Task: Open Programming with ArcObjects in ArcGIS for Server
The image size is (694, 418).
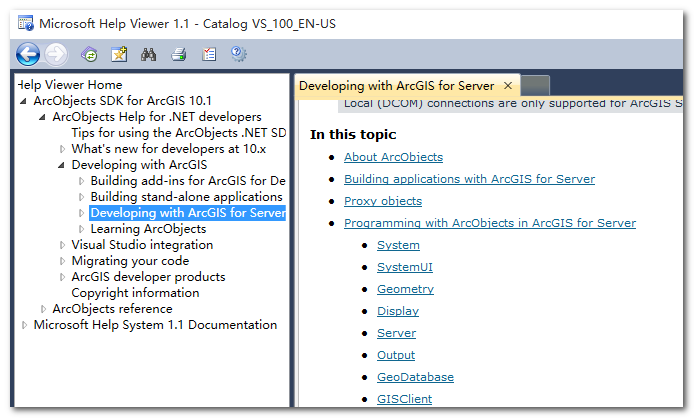Action: coord(490,223)
